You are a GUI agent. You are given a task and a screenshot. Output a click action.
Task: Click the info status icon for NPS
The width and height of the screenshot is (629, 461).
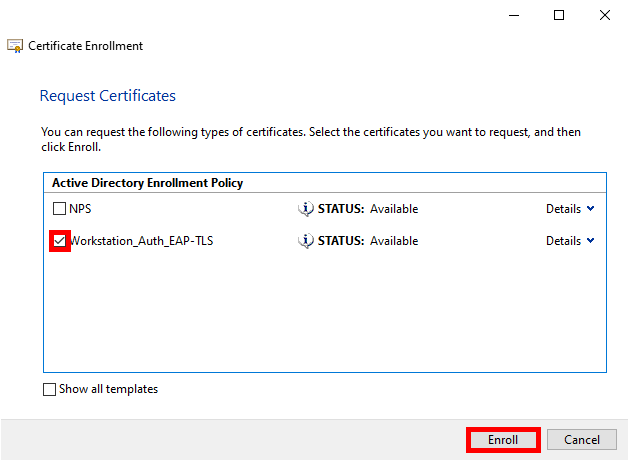click(x=306, y=209)
